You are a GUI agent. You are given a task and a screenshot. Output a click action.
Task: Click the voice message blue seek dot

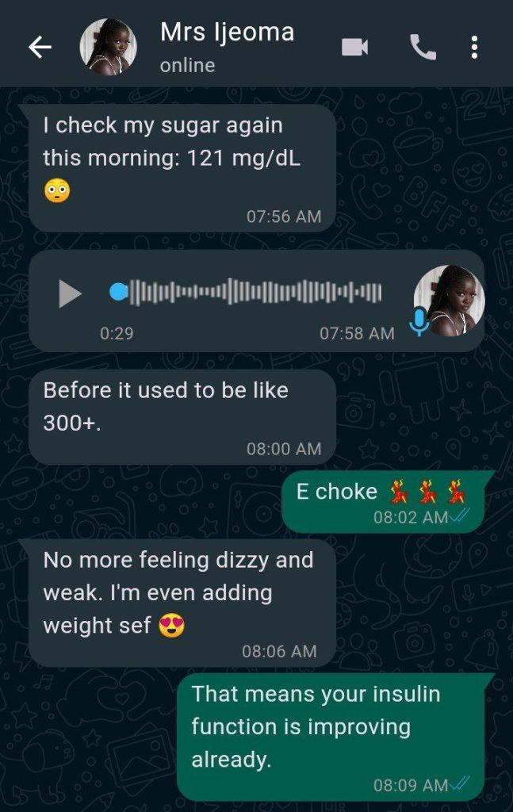coord(119,292)
